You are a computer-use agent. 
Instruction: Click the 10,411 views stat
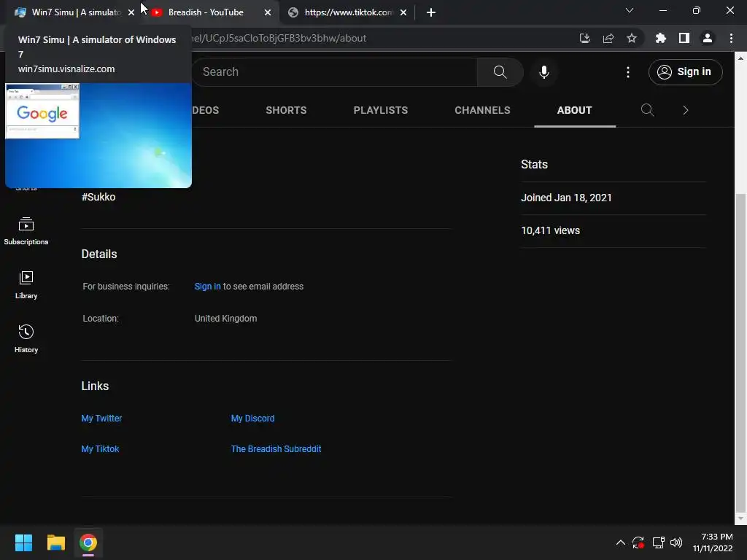coord(550,230)
